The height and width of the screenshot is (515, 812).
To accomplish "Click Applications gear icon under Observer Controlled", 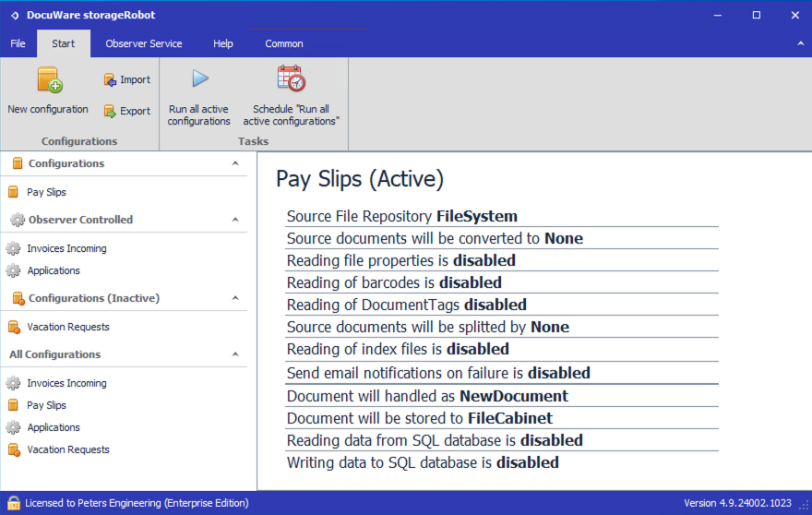I will click(13, 270).
